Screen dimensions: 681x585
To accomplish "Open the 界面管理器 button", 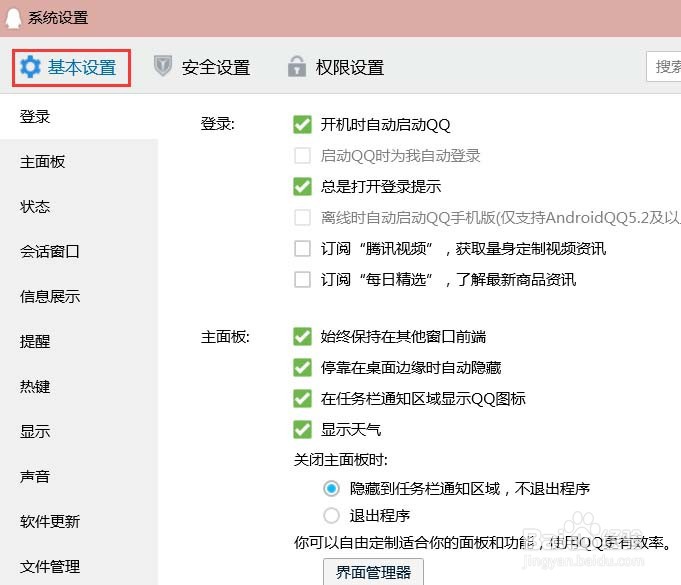I will 373,572.
